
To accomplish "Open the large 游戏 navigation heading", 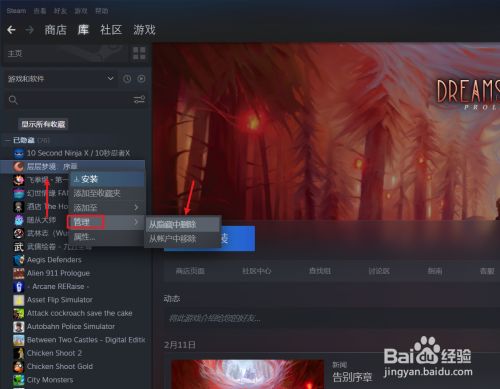I will [144, 30].
